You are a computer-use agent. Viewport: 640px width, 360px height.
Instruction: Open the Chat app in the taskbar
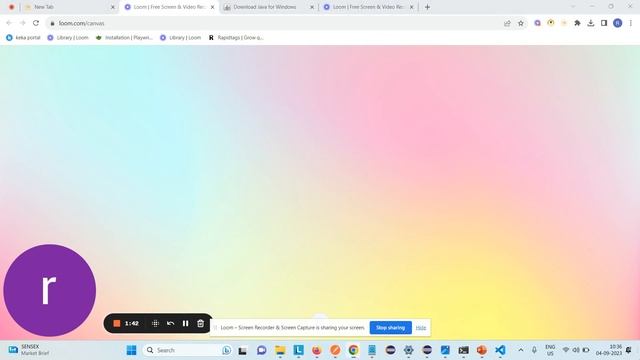pyautogui.click(x=262, y=350)
